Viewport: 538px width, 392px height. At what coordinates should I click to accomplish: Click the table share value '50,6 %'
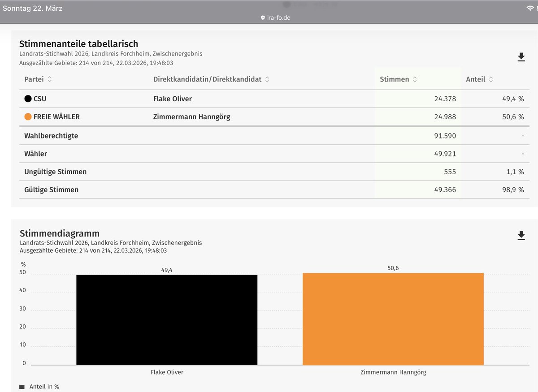pyautogui.click(x=513, y=117)
